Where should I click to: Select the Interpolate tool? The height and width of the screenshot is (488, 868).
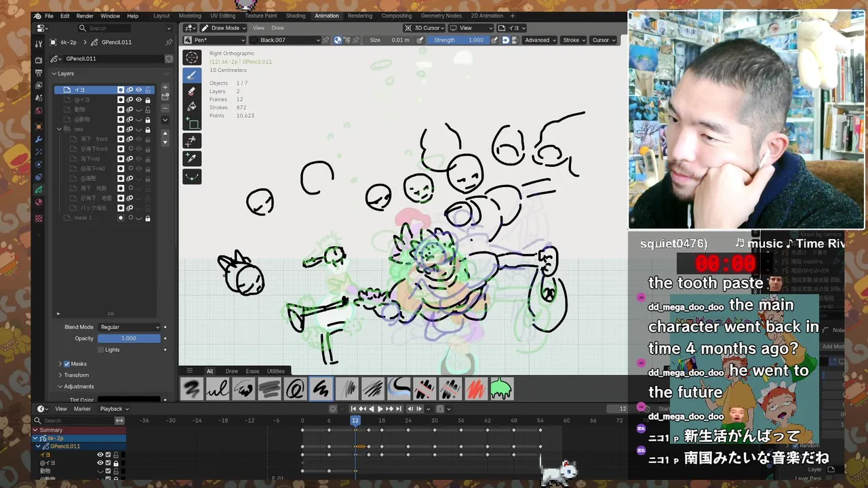[x=192, y=176]
